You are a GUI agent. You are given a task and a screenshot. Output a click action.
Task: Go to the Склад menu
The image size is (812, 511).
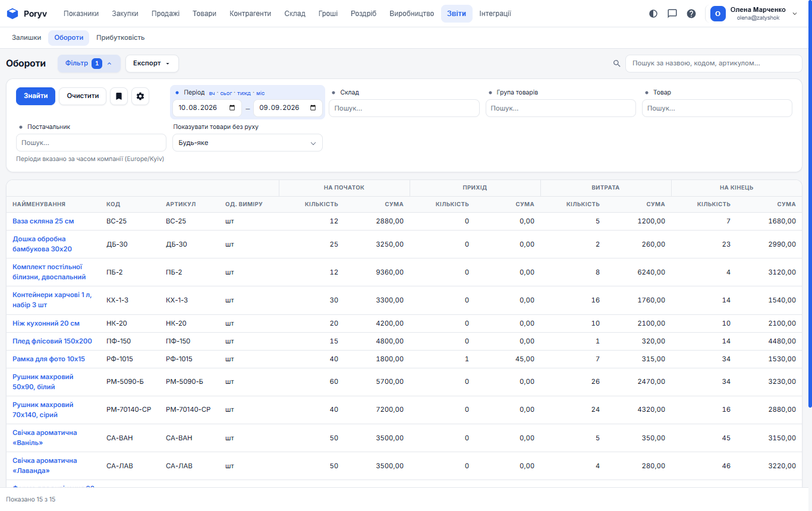point(295,14)
